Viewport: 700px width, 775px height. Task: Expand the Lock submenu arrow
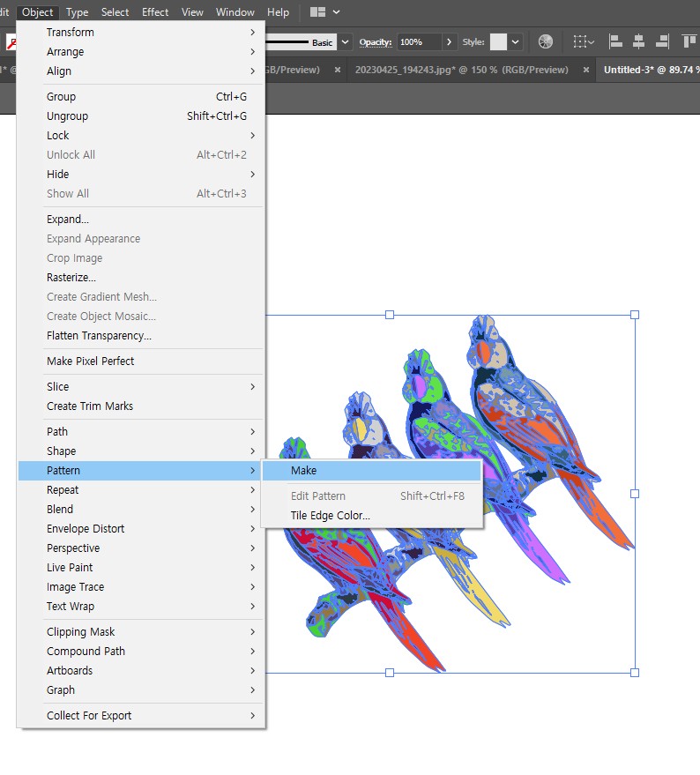[253, 136]
